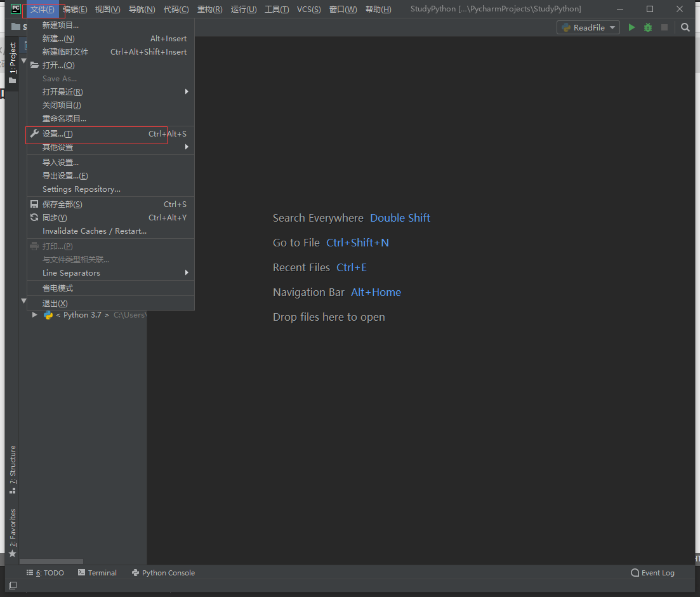Screen dimensions: 700x597
Task: Open the 6: TODO tool window
Action: pyautogui.click(x=45, y=573)
